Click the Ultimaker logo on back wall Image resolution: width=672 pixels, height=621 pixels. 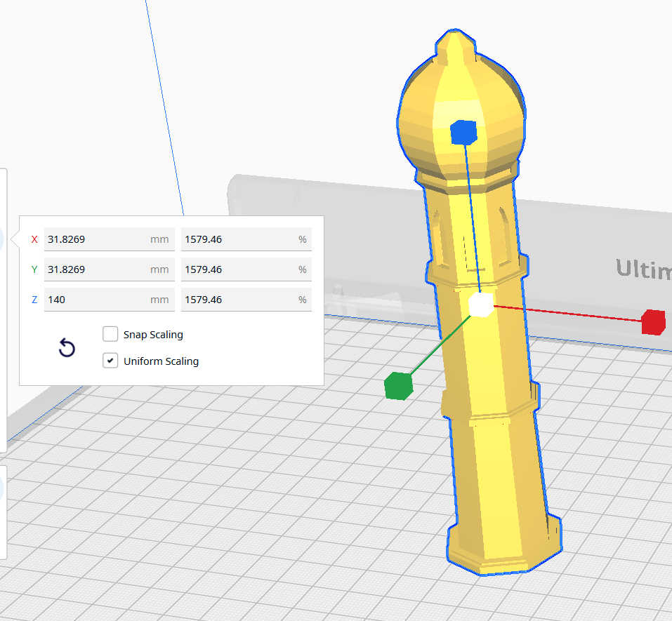(x=643, y=268)
